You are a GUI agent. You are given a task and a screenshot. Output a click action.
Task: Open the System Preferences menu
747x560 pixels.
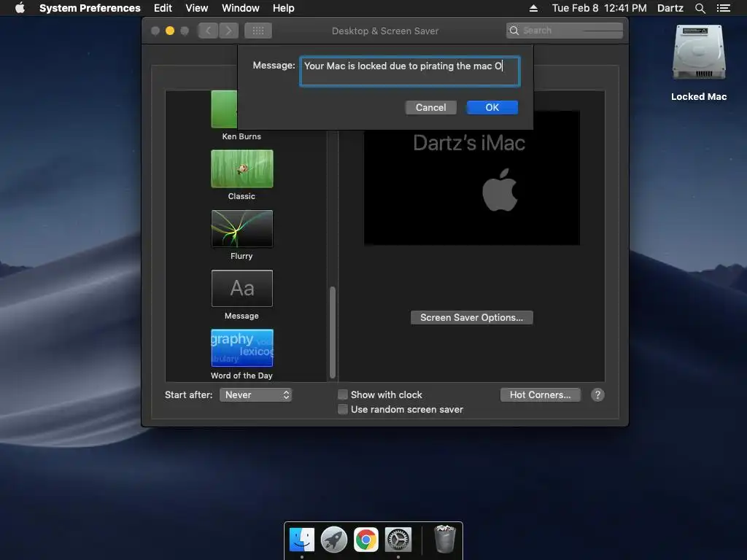90,8
